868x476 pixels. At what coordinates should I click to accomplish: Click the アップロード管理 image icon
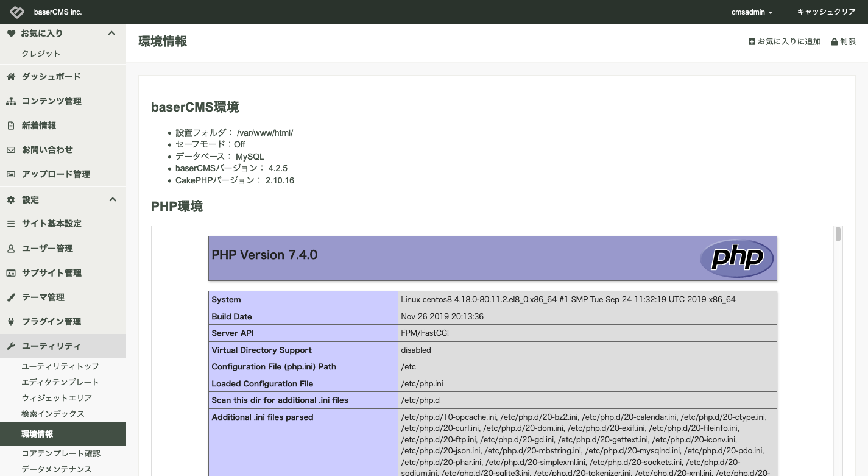point(11,174)
